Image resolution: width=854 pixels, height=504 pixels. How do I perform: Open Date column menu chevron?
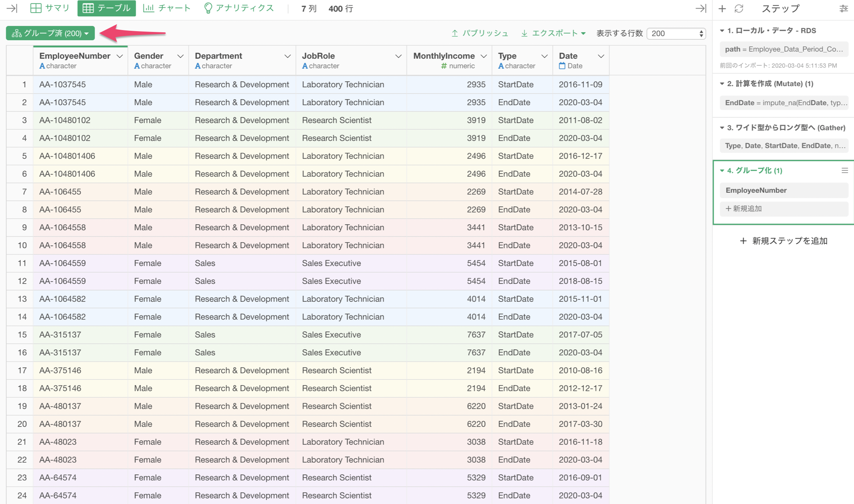(x=601, y=56)
